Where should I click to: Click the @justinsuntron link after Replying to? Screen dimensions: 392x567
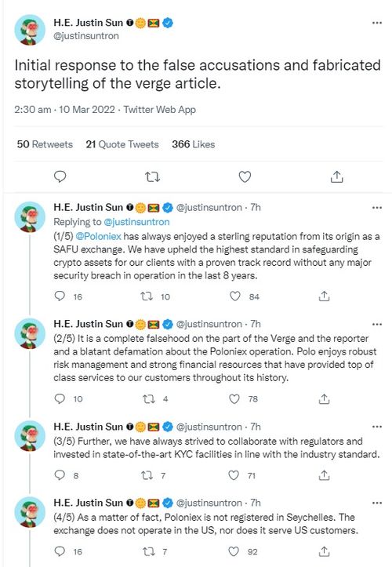pos(136,222)
